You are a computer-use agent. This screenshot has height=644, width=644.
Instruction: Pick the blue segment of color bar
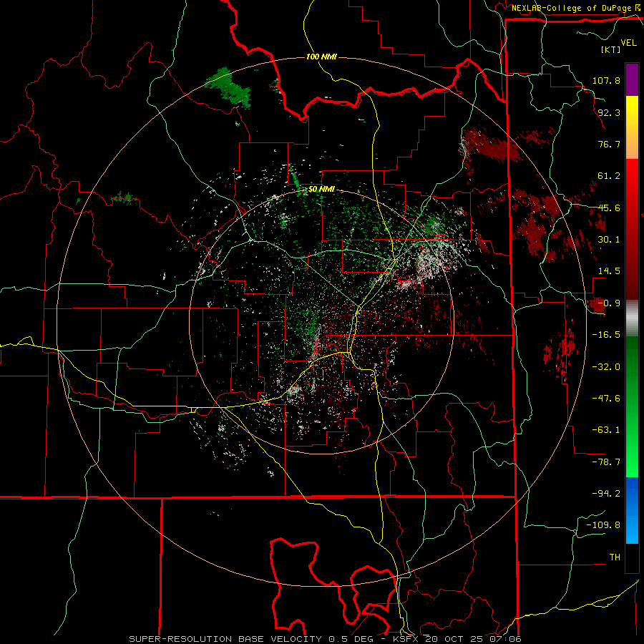point(632,510)
